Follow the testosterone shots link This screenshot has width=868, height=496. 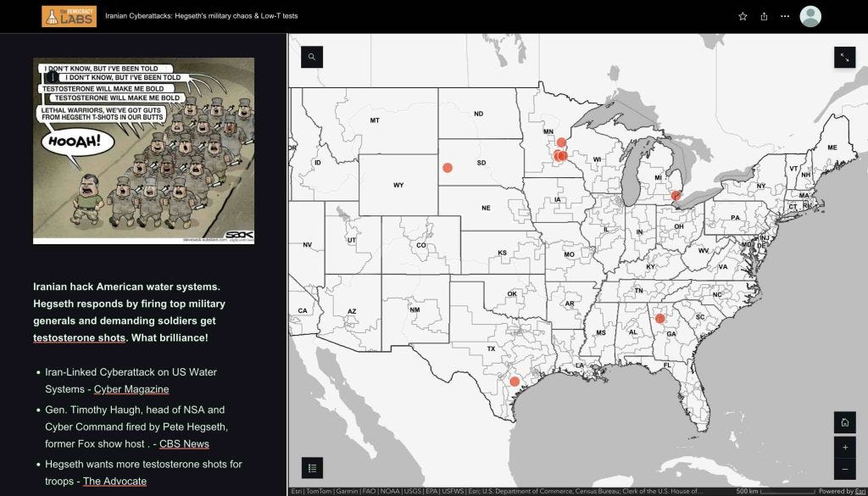point(79,337)
